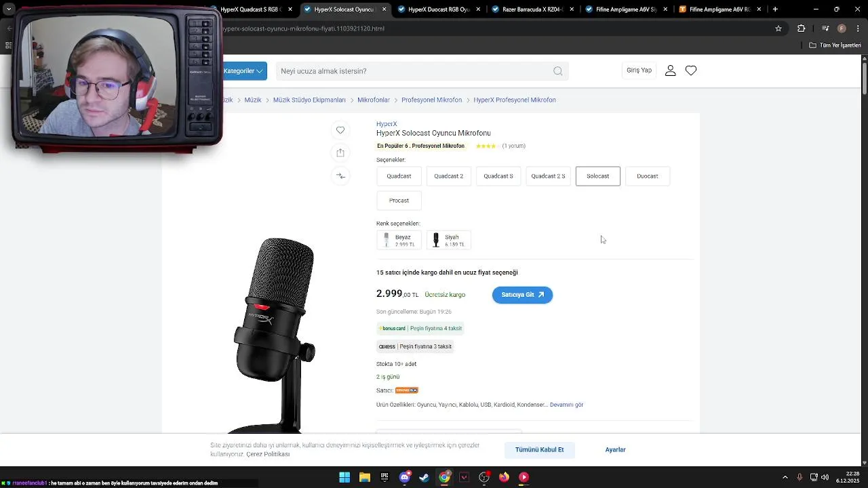The height and width of the screenshot is (488, 868).
Task: Open the Tüm Yer İşaretleri bookmarks folder
Action: (835, 45)
